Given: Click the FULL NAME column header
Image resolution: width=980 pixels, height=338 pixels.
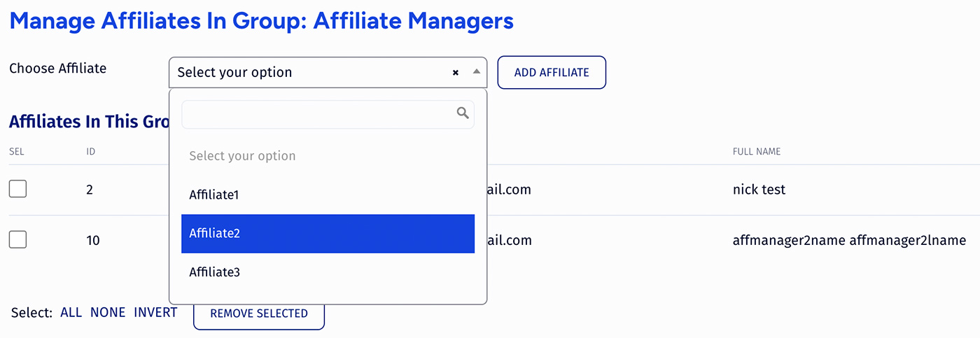Looking at the screenshot, I should (x=757, y=152).
